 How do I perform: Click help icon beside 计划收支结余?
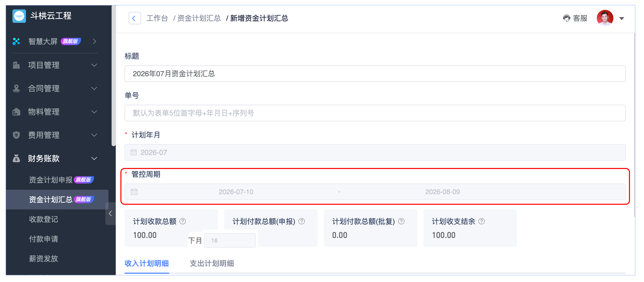pos(482,221)
